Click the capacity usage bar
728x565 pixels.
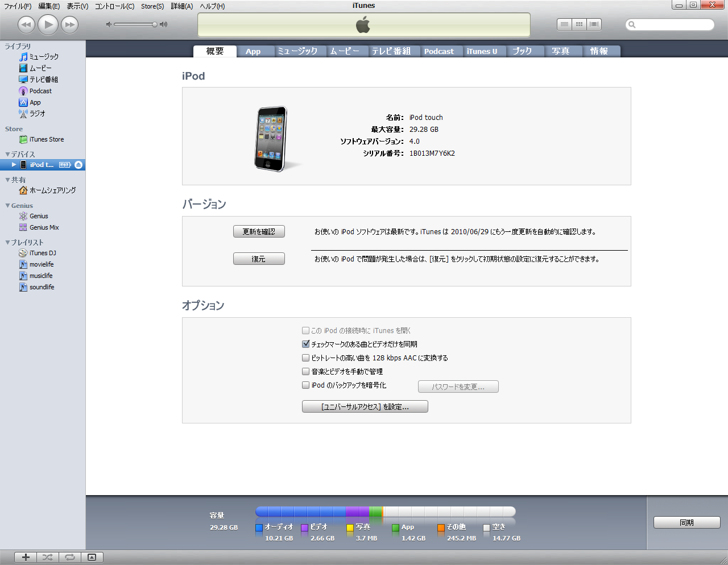[x=386, y=512]
